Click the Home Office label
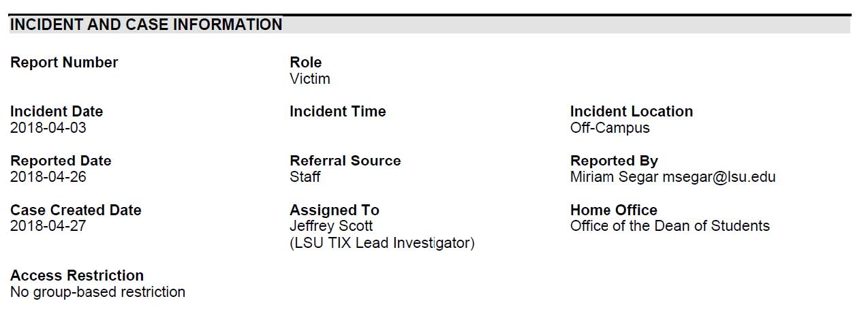Viewport: 868px width, 316px height. (x=614, y=210)
